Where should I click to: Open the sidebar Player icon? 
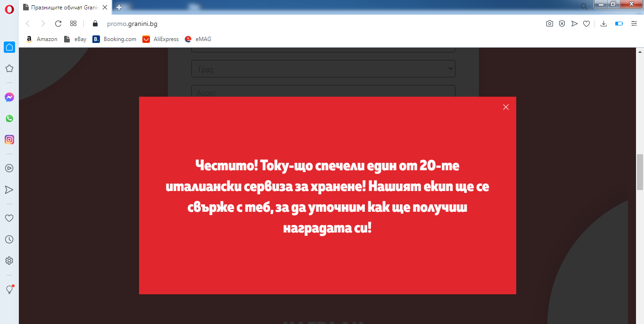click(9, 168)
